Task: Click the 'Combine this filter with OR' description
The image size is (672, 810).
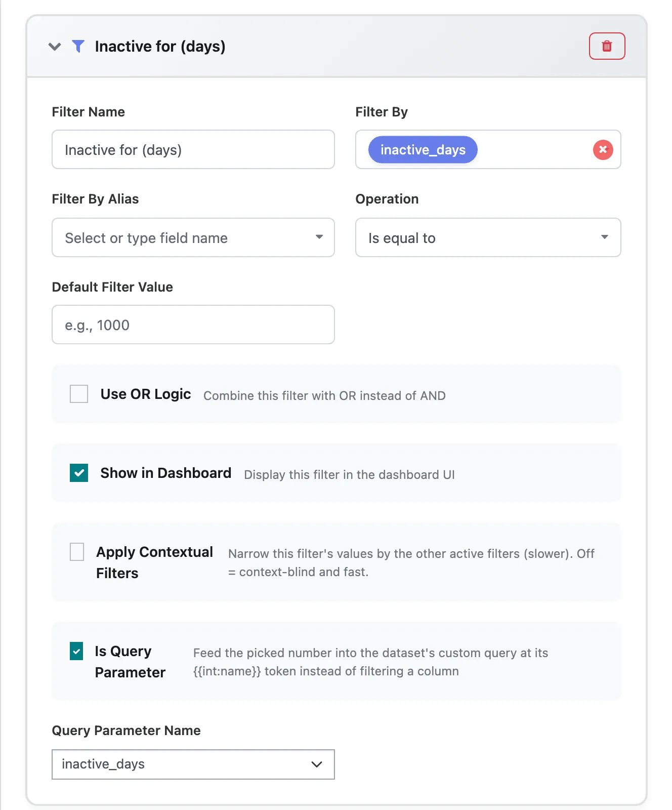Action: [x=324, y=396]
